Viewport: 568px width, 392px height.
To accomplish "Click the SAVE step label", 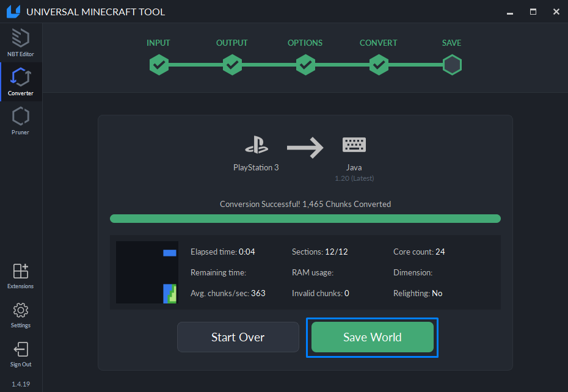I will tap(452, 43).
